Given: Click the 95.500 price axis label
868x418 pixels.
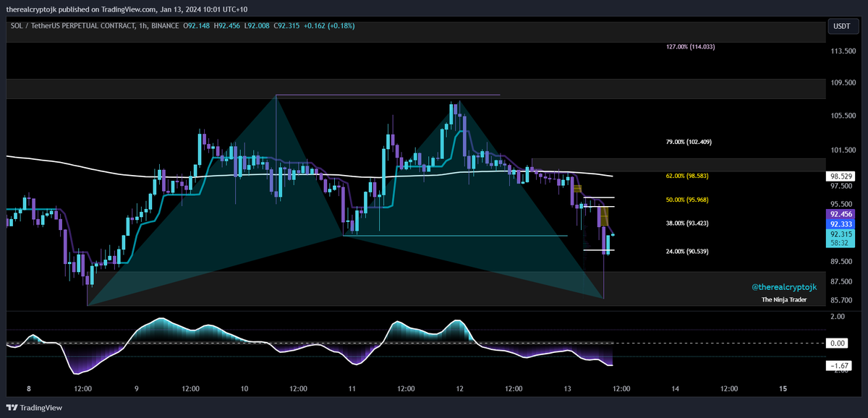Looking at the screenshot, I should coord(842,204).
